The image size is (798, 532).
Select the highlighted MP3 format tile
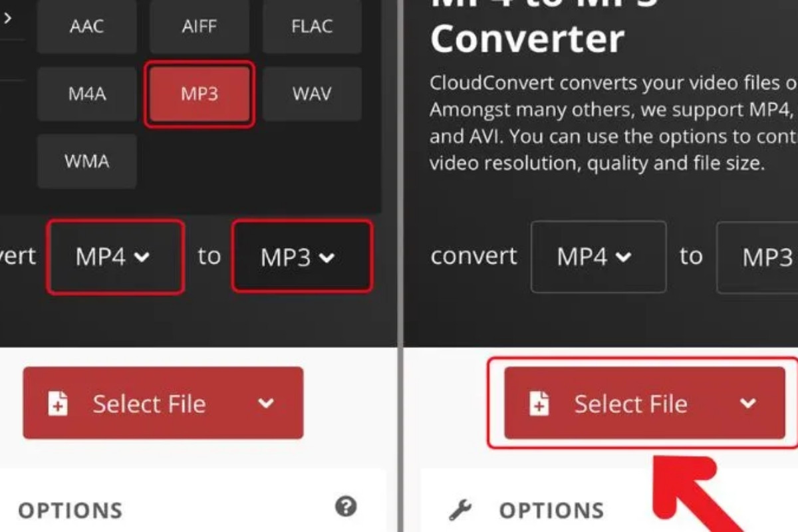pos(199,94)
